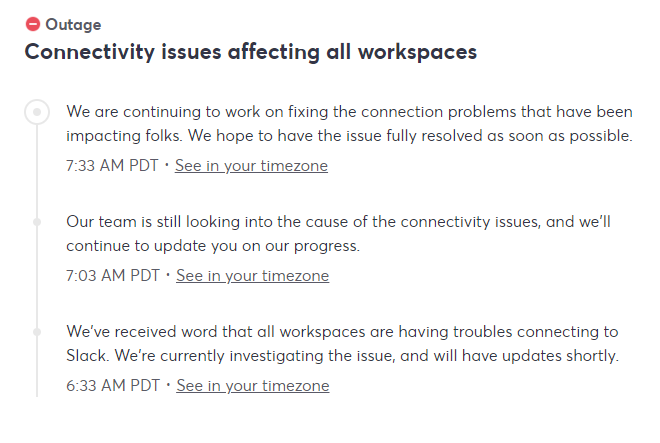
Task: Select the timeline dot beside the 7:03 AM update
Action: [37, 221]
